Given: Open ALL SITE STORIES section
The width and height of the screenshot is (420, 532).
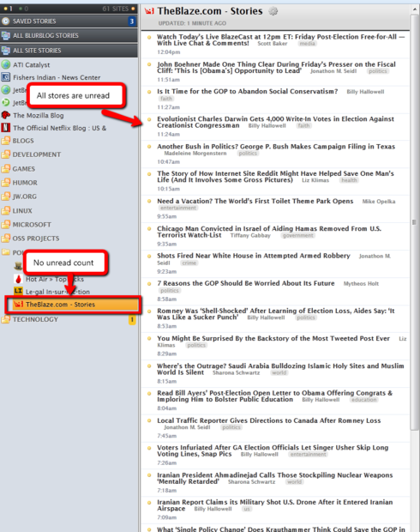Looking at the screenshot, I should pyautogui.click(x=69, y=51).
